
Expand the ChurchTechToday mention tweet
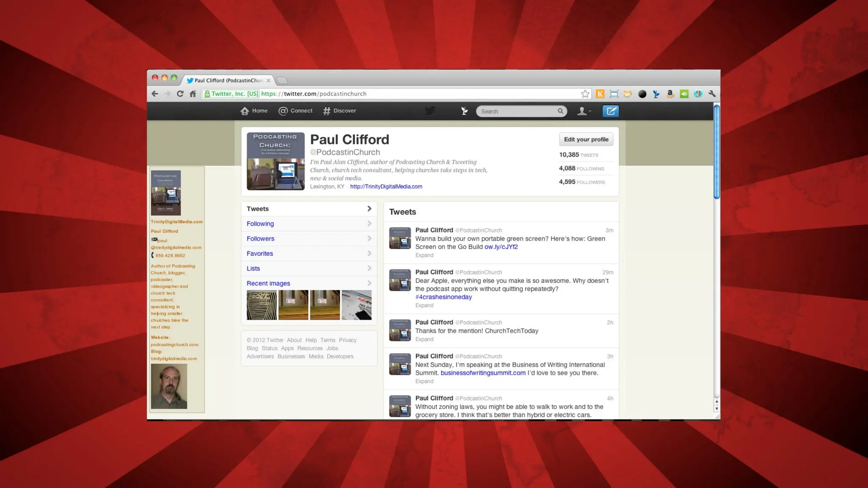(x=424, y=339)
